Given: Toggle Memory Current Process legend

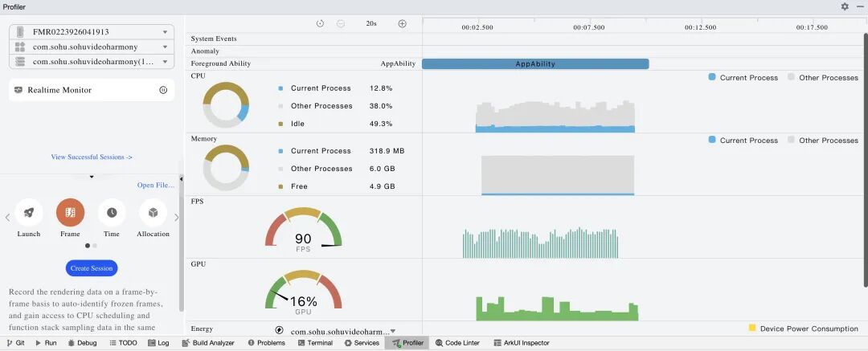Looking at the screenshot, I should (743, 140).
